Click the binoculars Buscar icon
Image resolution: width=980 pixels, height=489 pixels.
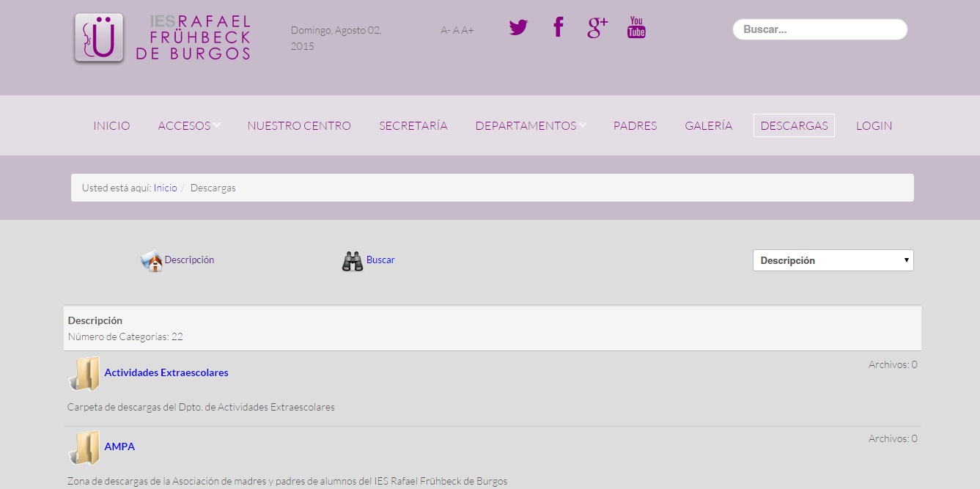click(353, 261)
